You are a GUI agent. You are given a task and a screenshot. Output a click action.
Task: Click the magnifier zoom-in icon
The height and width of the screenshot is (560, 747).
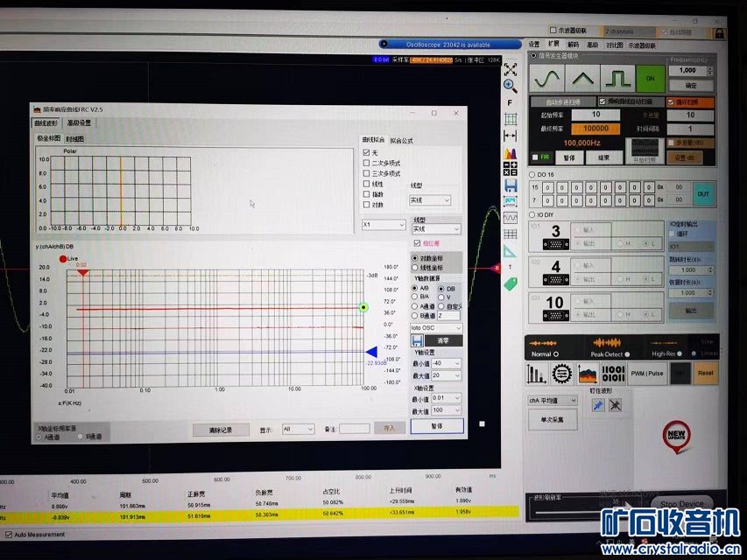click(511, 87)
